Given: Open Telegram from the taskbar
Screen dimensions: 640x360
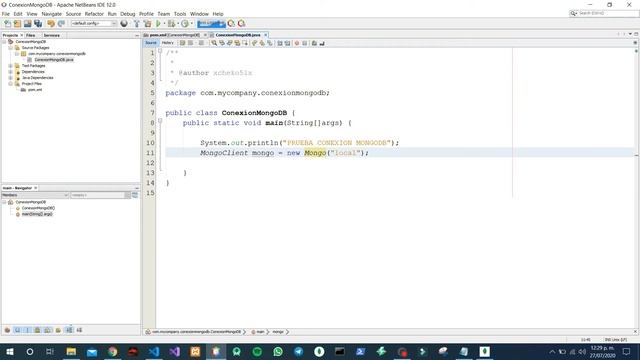Looking at the screenshot, I should (299, 351).
